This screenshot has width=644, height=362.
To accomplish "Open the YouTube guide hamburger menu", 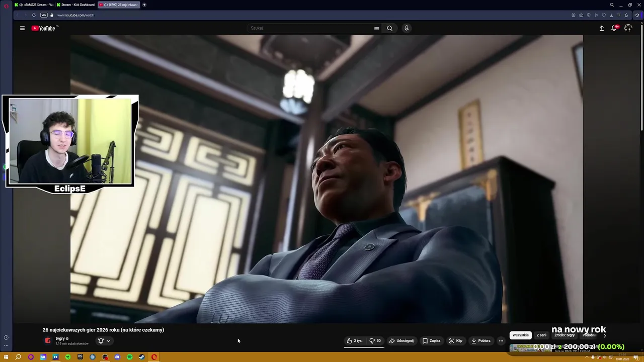I will click(x=22, y=28).
